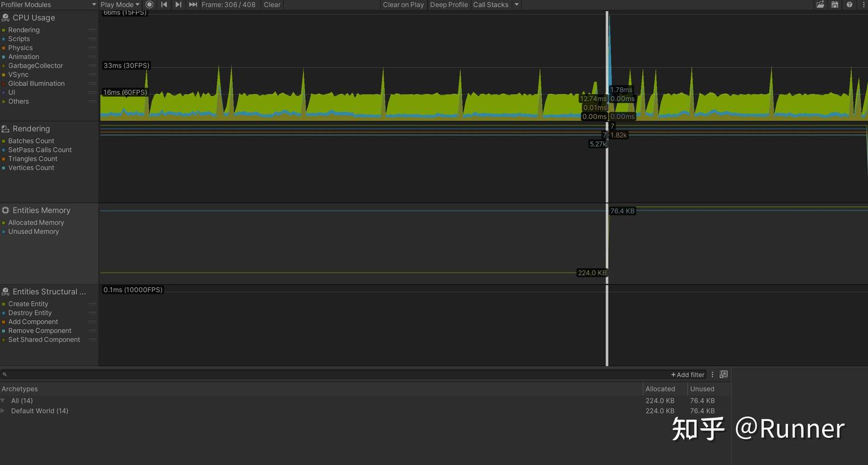This screenshot has height=465, width=868.
Task: Open the Play Mode target dropdown
Action: pyautogui.click(x=119, y=5)
